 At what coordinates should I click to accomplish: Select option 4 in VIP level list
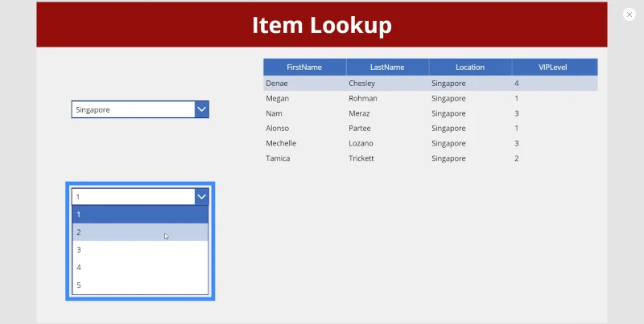[x=140, y=268]
